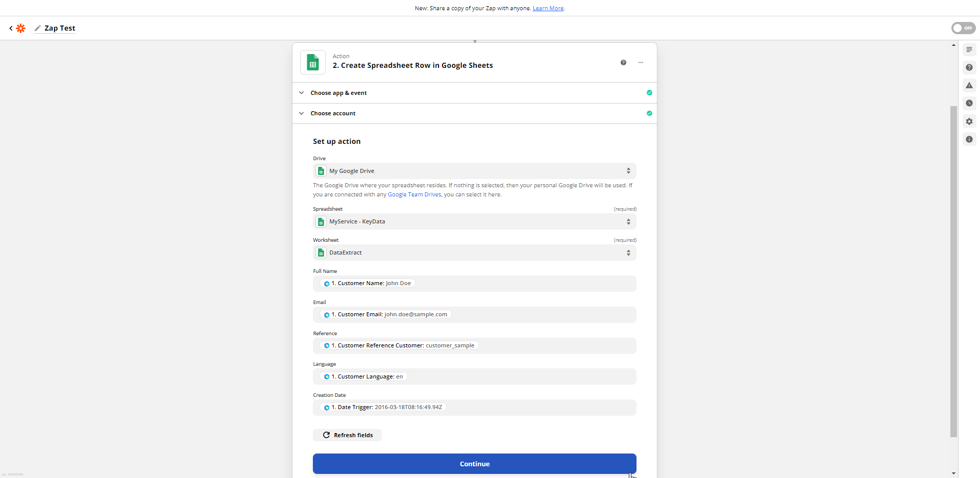Turn the Zap on with the OFF switch
The image size is (980, 478).
963,28
